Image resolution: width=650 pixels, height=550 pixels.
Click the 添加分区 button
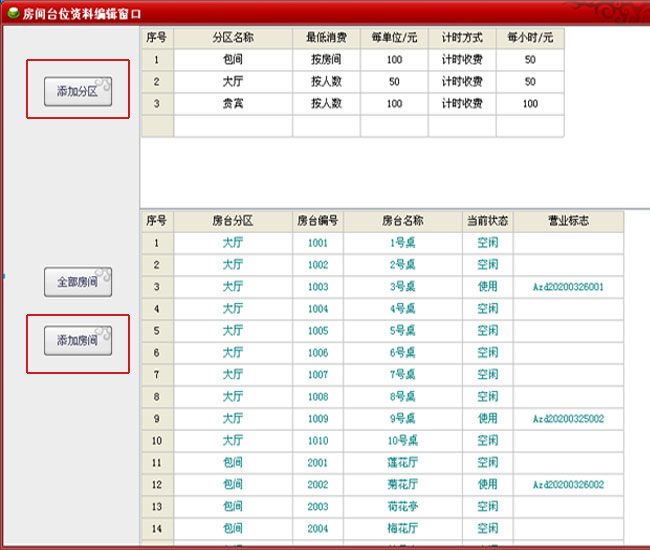pyautogui.click(x=78, y=91)
